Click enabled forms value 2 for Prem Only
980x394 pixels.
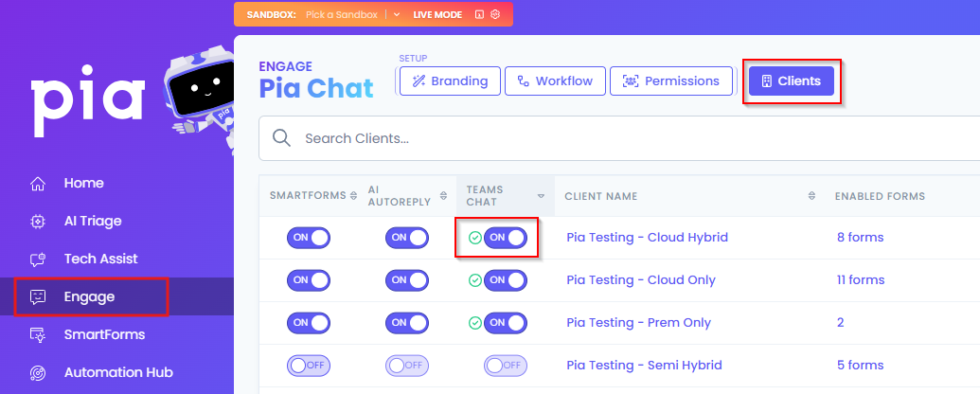(x=841, y=323)
